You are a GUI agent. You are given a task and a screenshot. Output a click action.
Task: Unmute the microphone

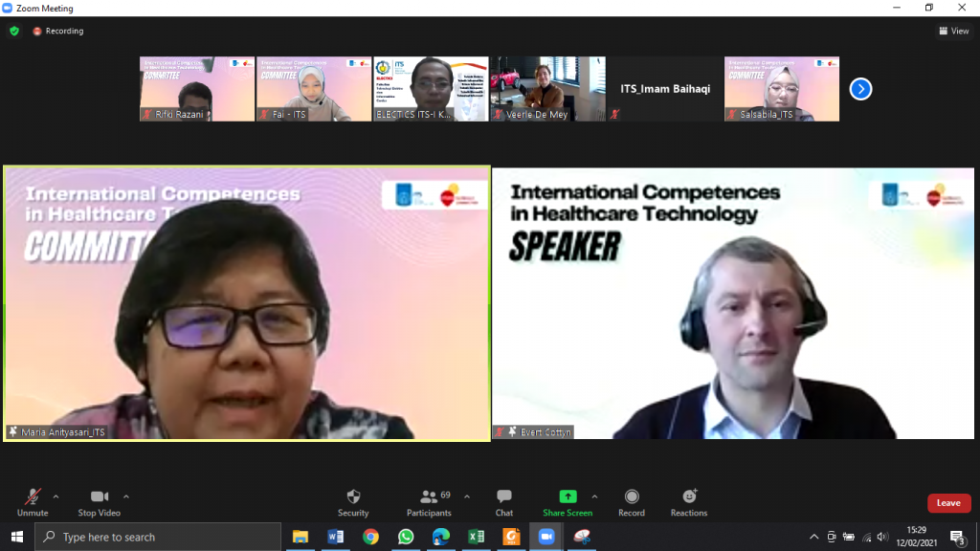pyautogui.click(x=33, y=496)
